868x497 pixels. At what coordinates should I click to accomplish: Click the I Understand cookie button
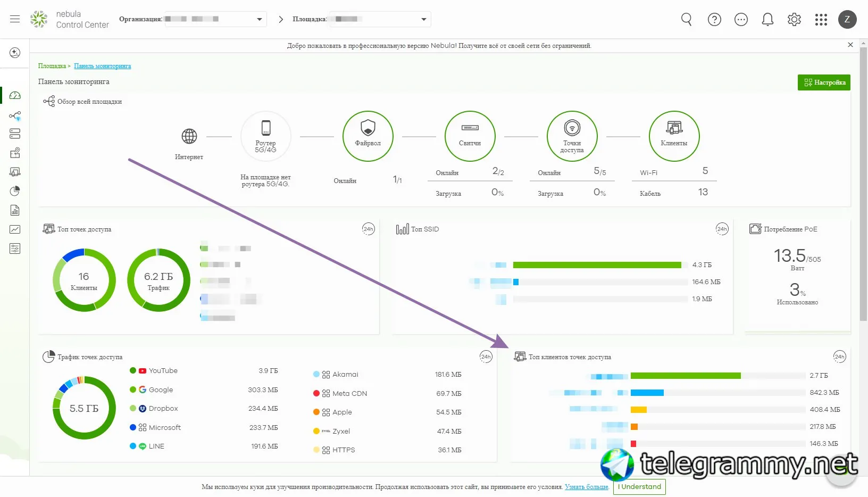tap(639, 487)
